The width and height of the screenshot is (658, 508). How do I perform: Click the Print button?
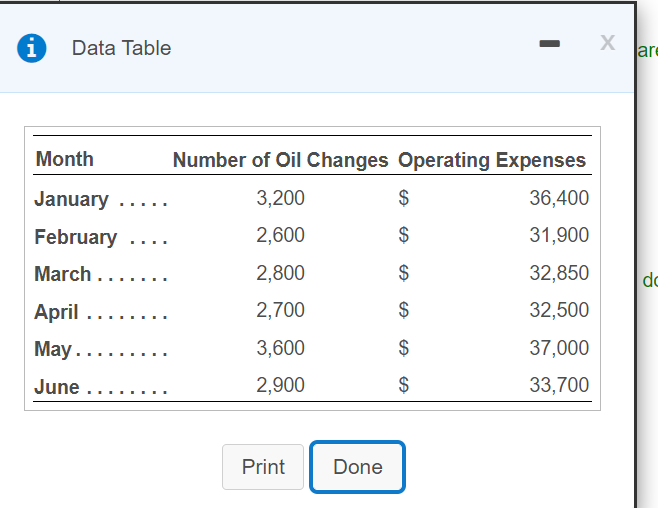click(263, 467)
